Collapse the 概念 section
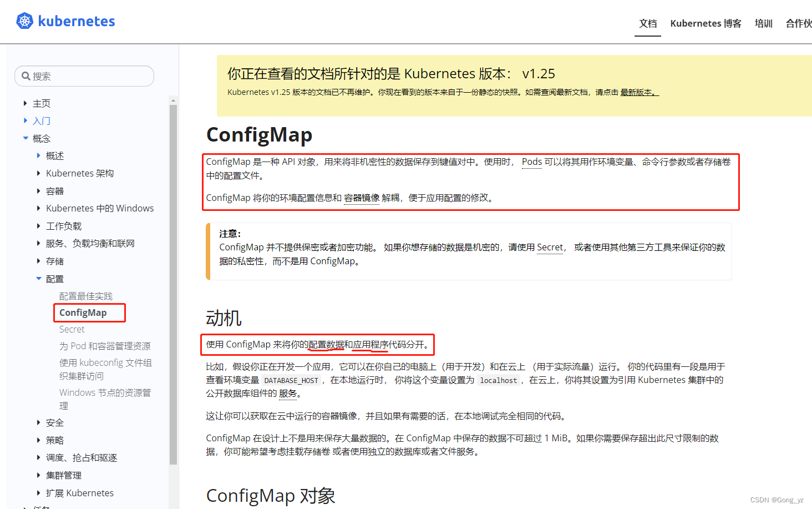 [x=25, y=138]
